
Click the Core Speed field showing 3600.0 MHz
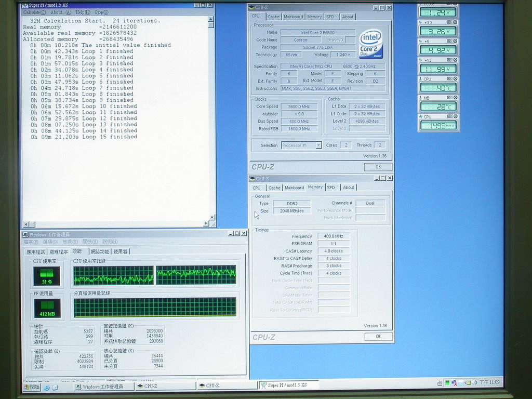pos(299,107)
